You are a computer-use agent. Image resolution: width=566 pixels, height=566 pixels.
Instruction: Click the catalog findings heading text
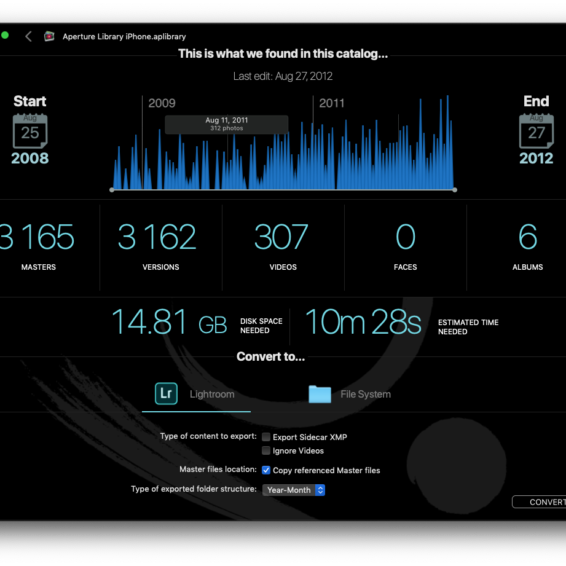click(283, 54)
